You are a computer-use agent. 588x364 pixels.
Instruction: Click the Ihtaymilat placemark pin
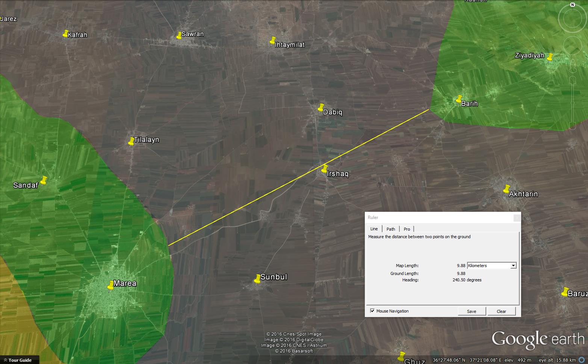(273, 41)
